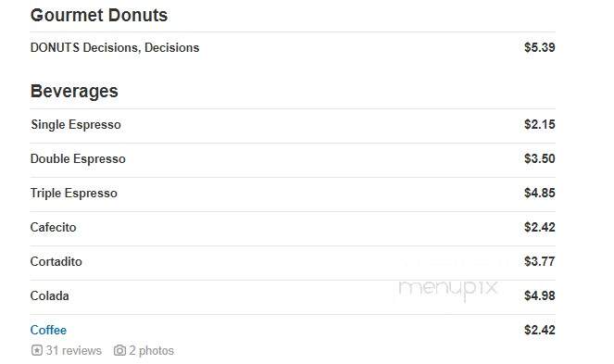Click the Cortadito menu item
Screen dimensions: 614x364
tap(56, 261)
